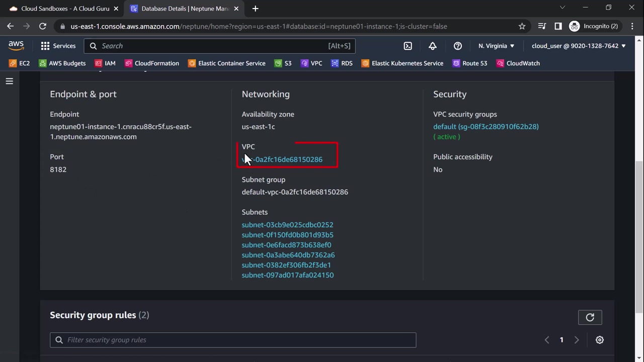644x362 pixels.
Task: Select the availability zone us-east-1c
Action: (258, 127)
